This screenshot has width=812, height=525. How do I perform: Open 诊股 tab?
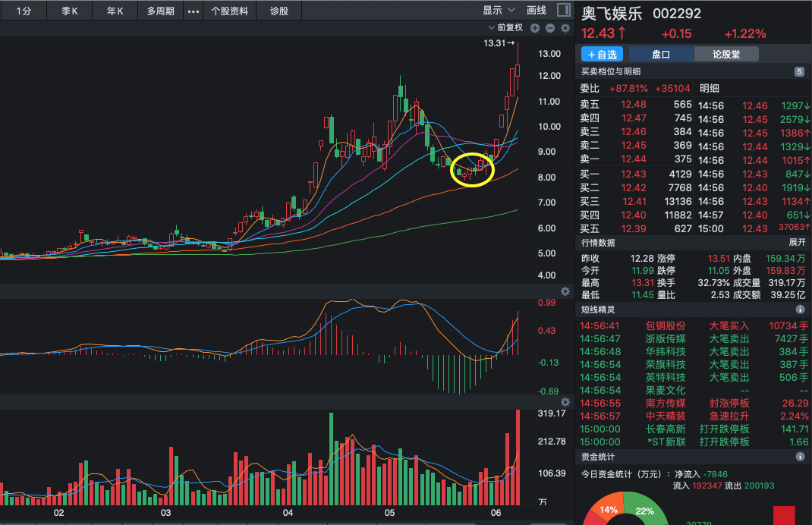(279, 11)
